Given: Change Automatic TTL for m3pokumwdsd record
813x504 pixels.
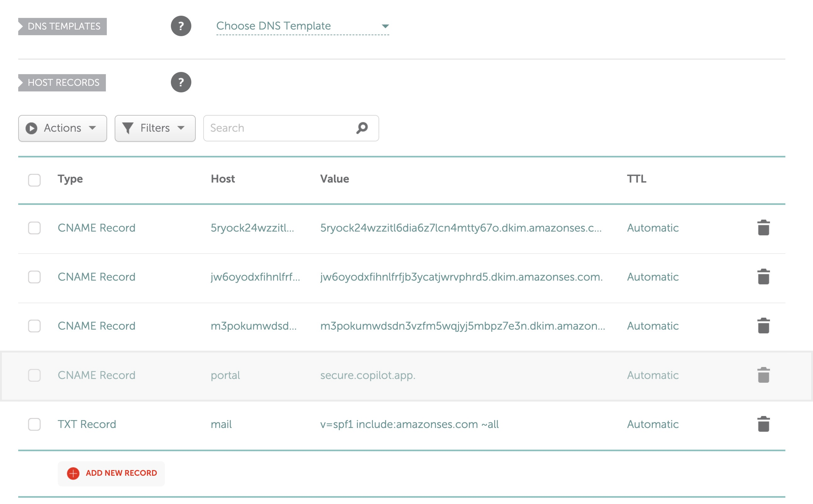Looking at the screenshot, I should click(653, 326).
